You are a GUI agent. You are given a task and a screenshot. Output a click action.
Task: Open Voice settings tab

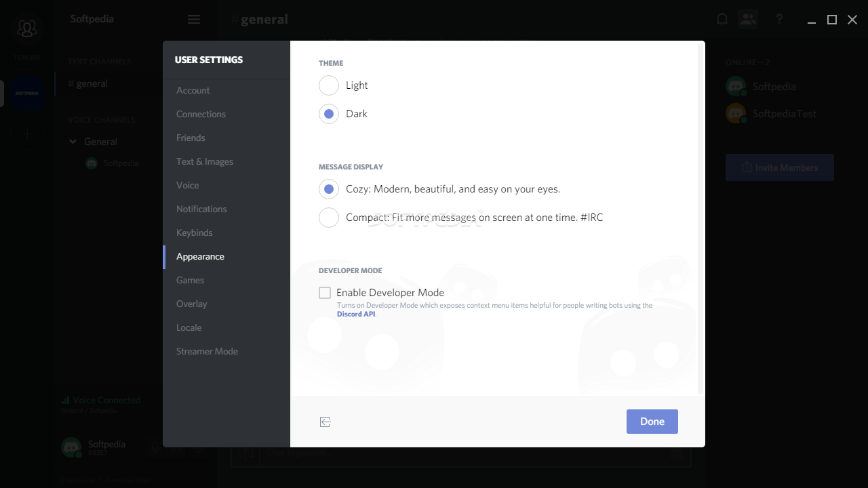coord(226,186)
